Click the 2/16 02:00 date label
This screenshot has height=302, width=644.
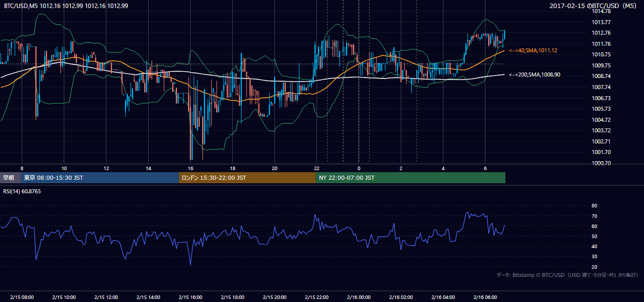401,297
